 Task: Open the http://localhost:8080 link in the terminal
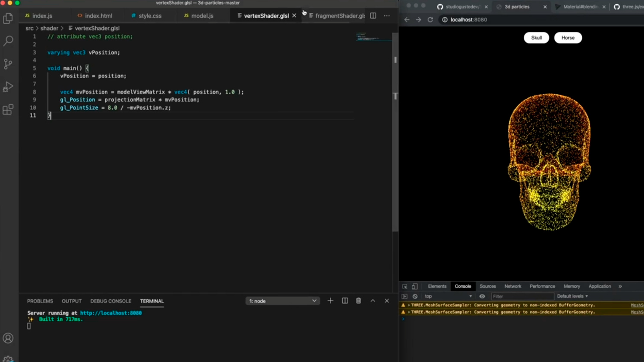[111, 313]
